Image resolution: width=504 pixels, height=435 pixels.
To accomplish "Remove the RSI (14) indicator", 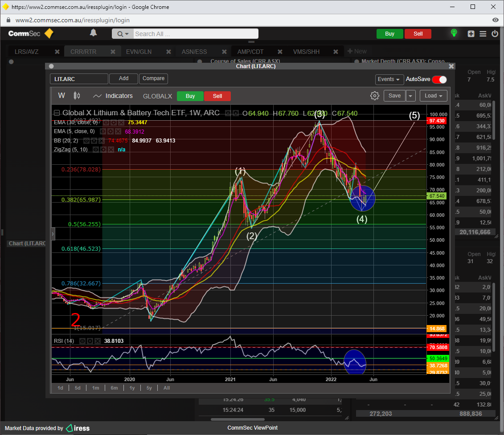I will tap(98, 341).
